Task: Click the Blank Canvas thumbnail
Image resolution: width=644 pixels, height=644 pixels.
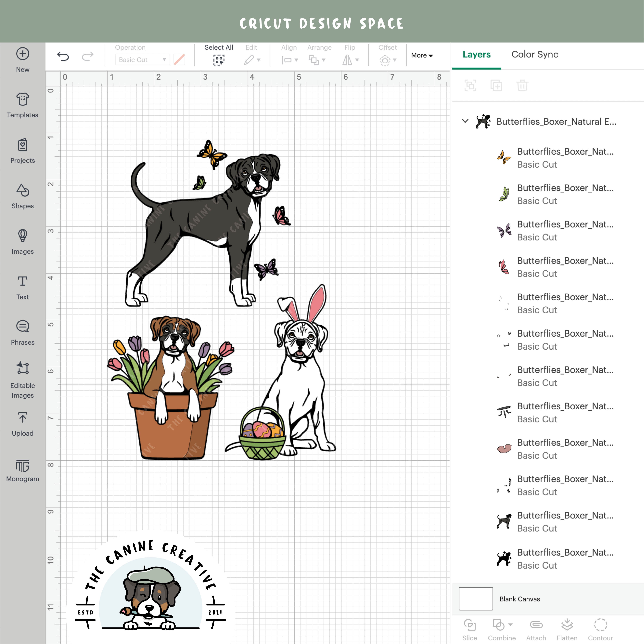Action: 476,599
